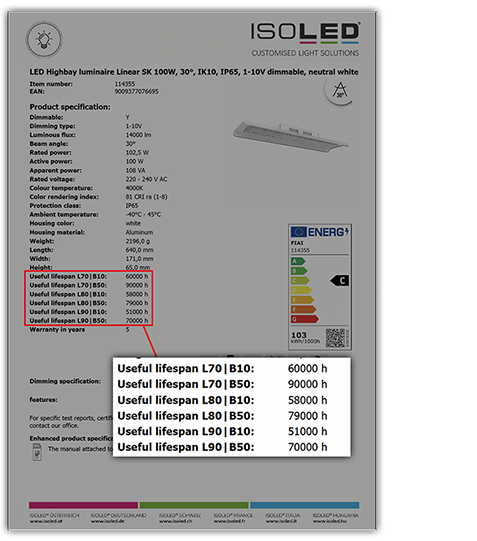
Task: Click the Housing color value white
Action: 133,223
